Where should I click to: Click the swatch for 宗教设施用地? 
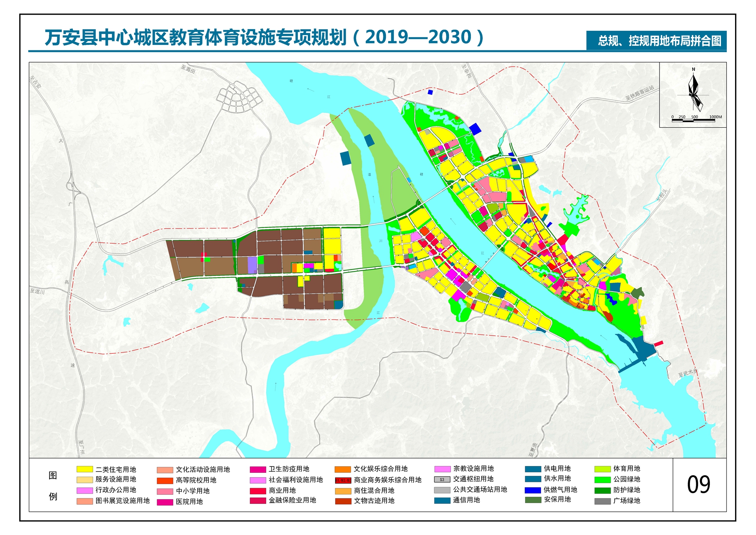442,469
